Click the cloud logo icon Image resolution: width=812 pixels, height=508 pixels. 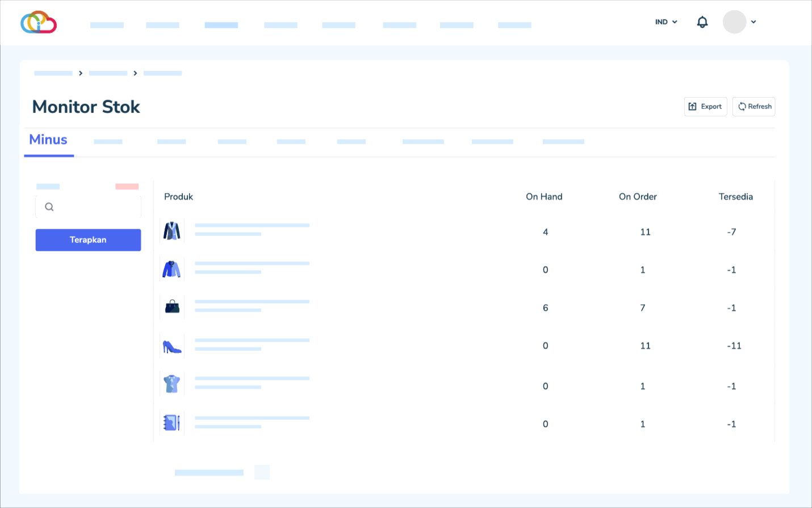coord(39,22)
